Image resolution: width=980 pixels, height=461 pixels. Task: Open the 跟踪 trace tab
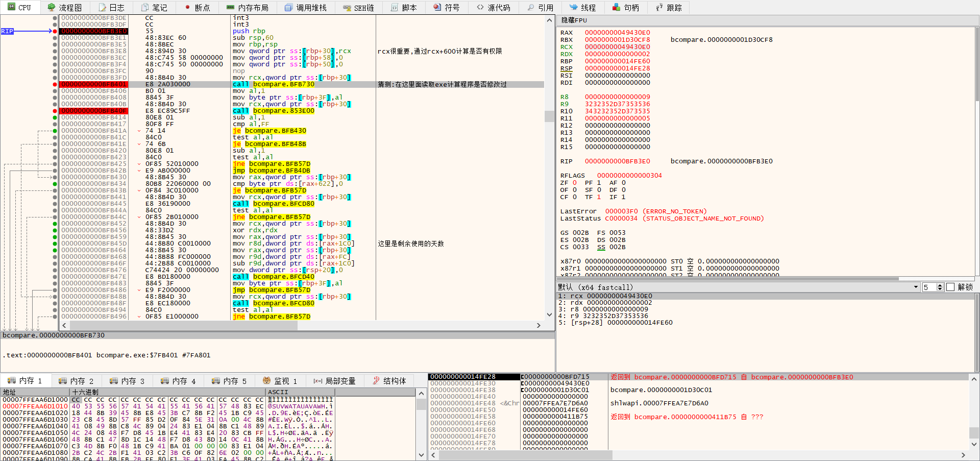669,8
